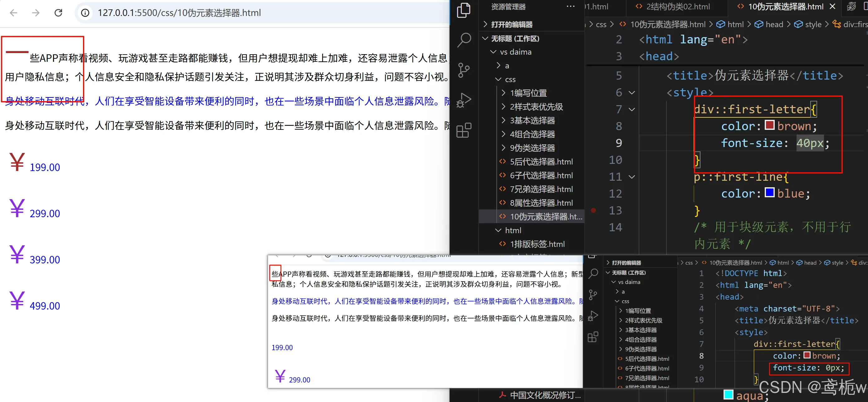Click the browser address bar URL

pyautogui.click(x=179, y=13)
